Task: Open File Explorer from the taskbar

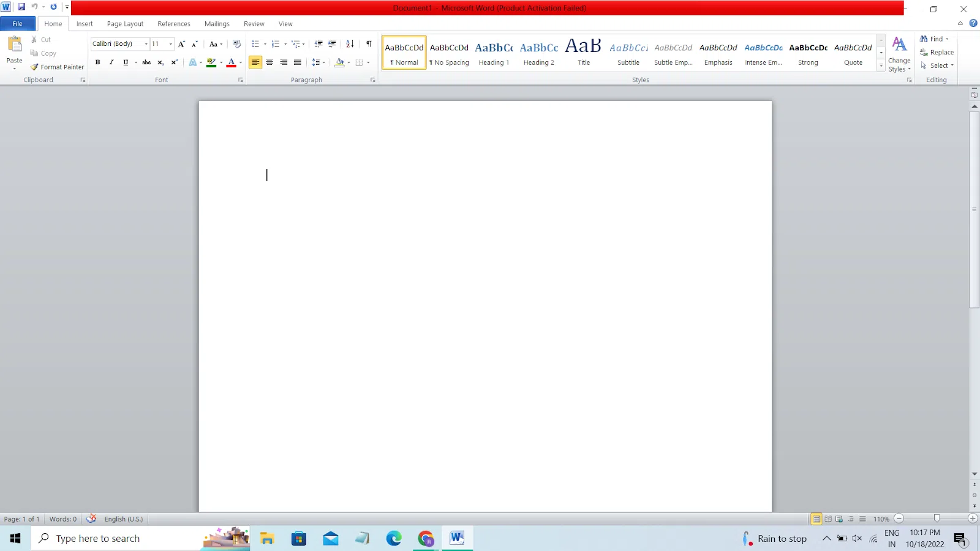Action: tap(267, 538)
